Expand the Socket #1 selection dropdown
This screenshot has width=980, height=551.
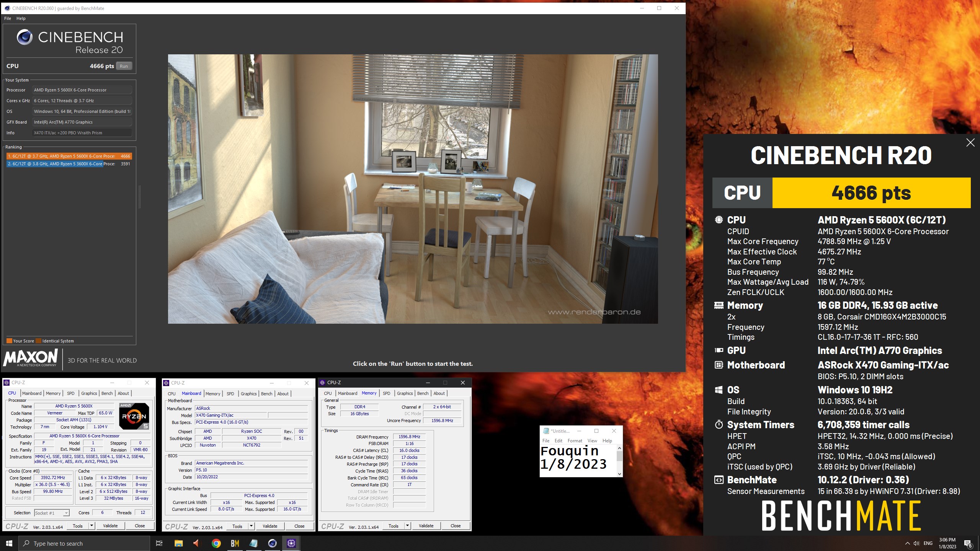pos(66,513)
